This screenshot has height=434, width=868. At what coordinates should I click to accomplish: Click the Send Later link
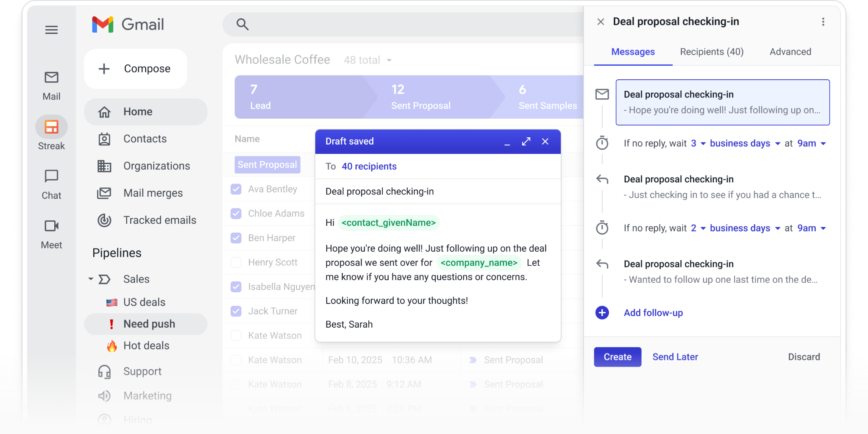[675, 356]
